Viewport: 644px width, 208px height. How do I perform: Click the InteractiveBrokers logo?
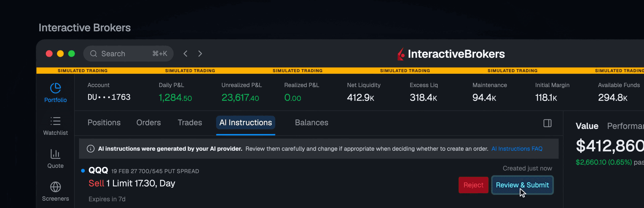[451, 54]
